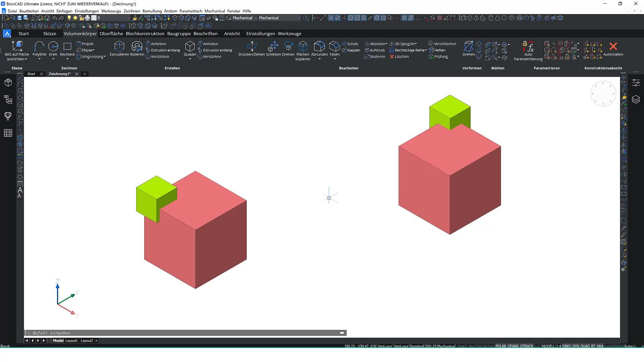Activate the Schieben move tool
644x362 pixels.
(x=273, y=48)
